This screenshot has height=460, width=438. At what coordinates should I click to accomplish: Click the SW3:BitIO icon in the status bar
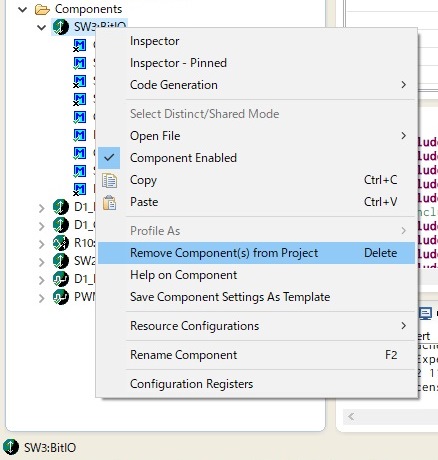pos(11,447)
